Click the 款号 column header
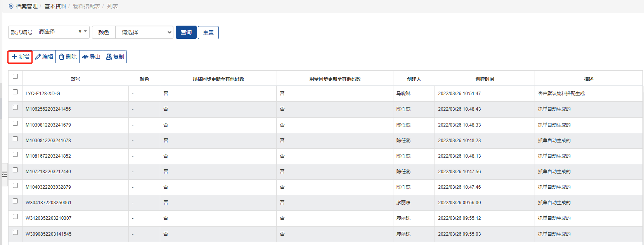This screenshot has height=245, width=644. pos(76,79)
